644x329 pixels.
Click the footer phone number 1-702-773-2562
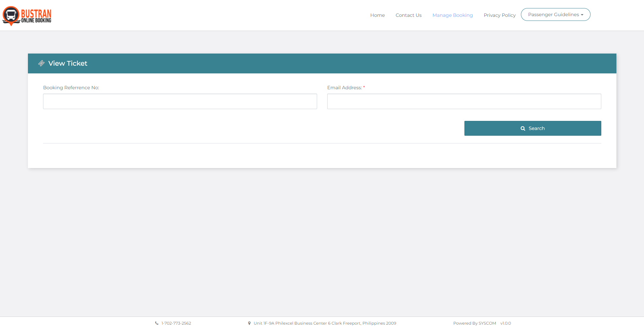[176, 323]
